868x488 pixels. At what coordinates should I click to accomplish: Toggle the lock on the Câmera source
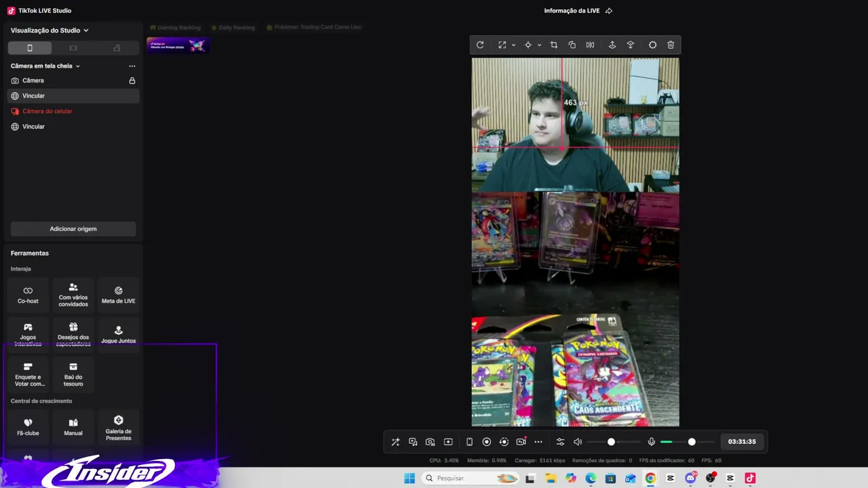(x=132, y=81)
